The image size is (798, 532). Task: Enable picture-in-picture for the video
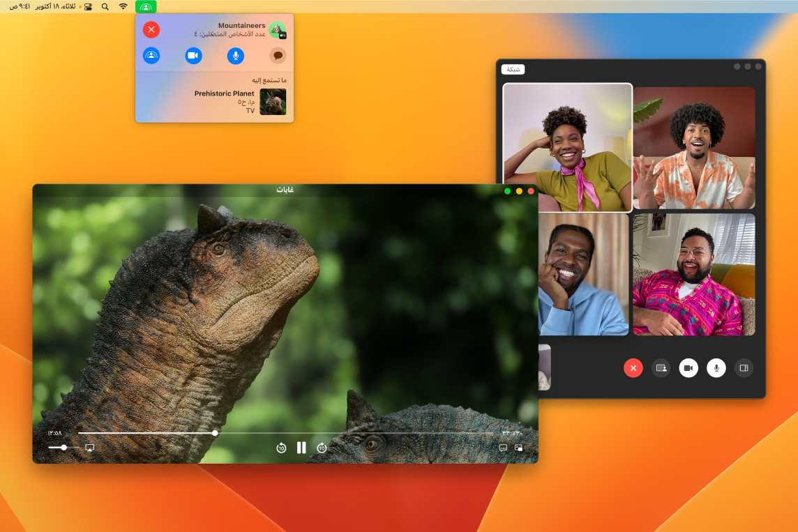(518, 448)
